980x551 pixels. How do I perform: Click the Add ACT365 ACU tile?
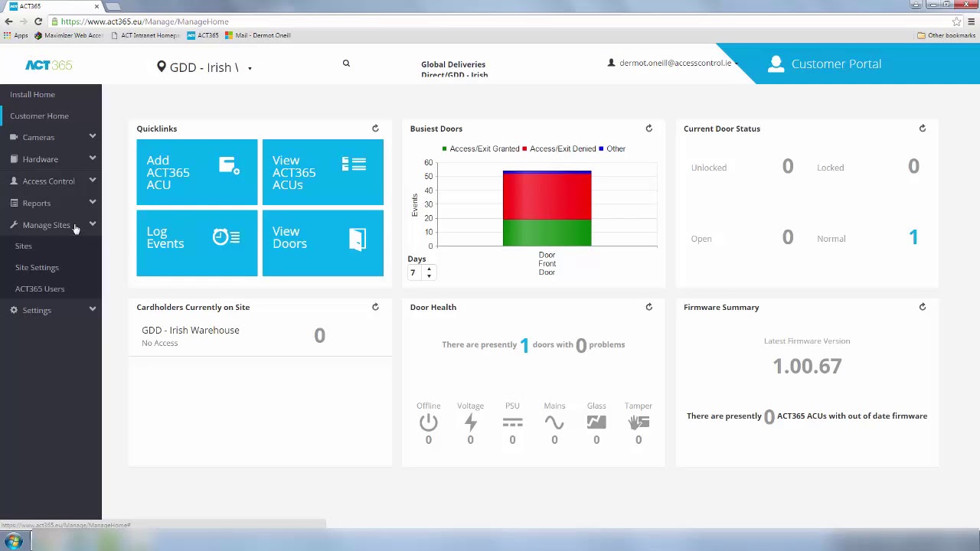click(x=197, y=172)
